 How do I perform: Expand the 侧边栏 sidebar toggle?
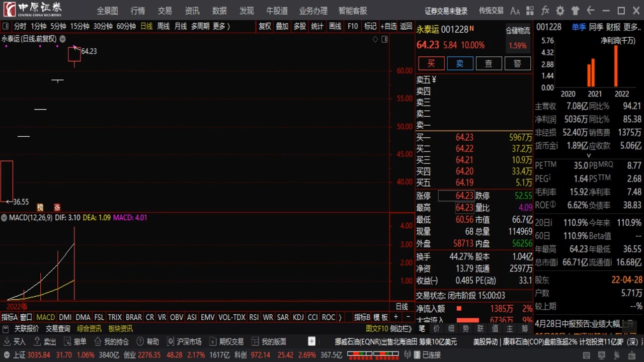[401, 329]
